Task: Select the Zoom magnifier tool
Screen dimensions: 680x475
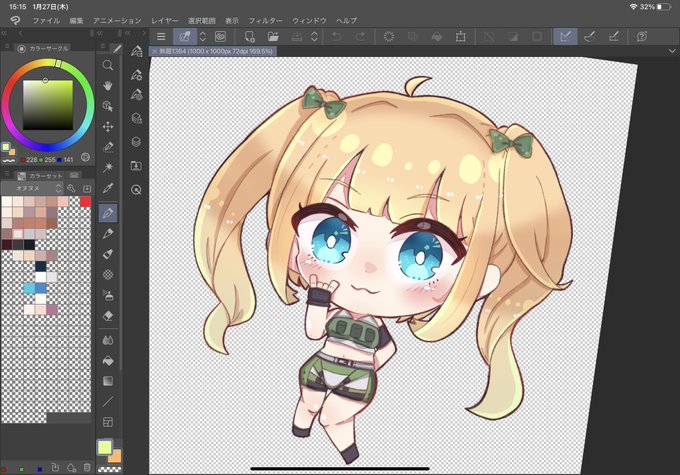Action: [108, 65]
